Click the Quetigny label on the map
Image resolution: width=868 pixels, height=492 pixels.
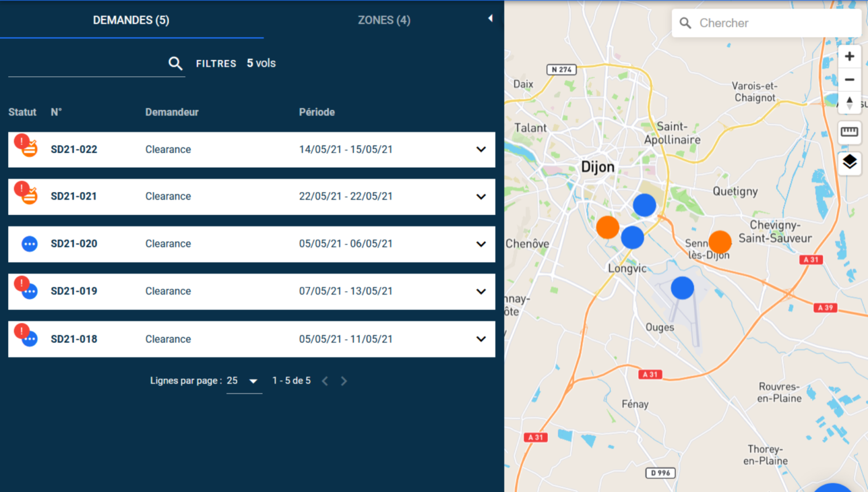pos(735,191)
